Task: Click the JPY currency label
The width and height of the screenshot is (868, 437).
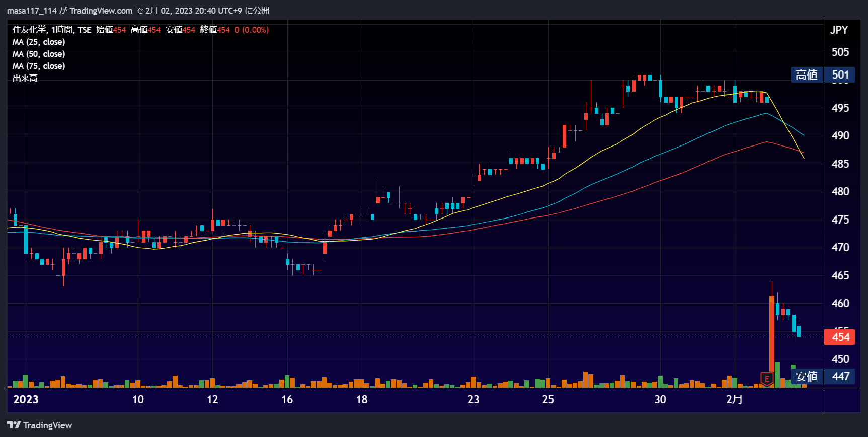Action: (x=839, y=30)
